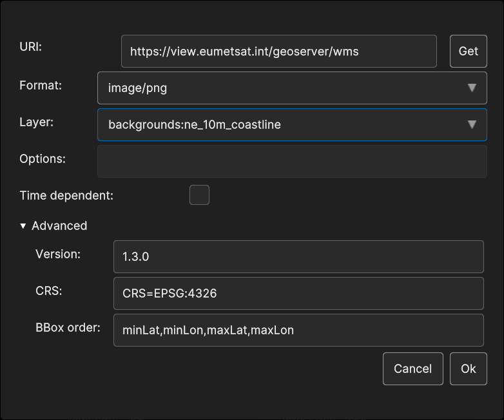
Task: Click the Format dropdown arrow icon
Action: pyautogui.click(x=472, y=88)
